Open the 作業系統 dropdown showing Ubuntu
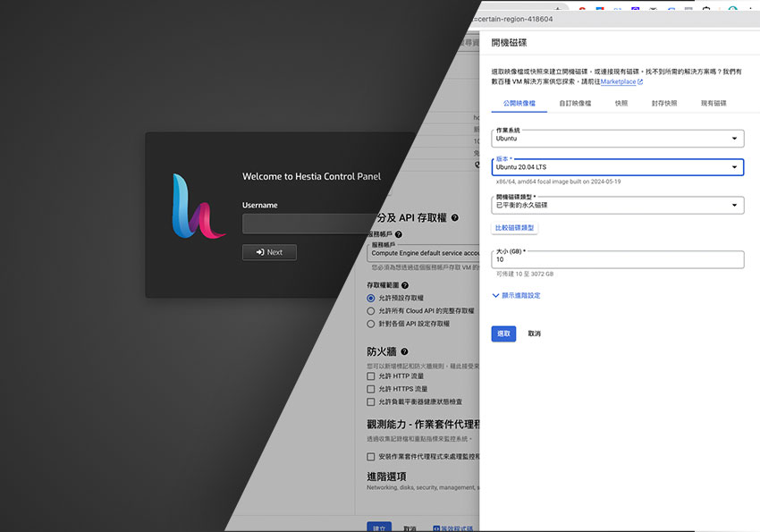 click(x=618, y=139)
